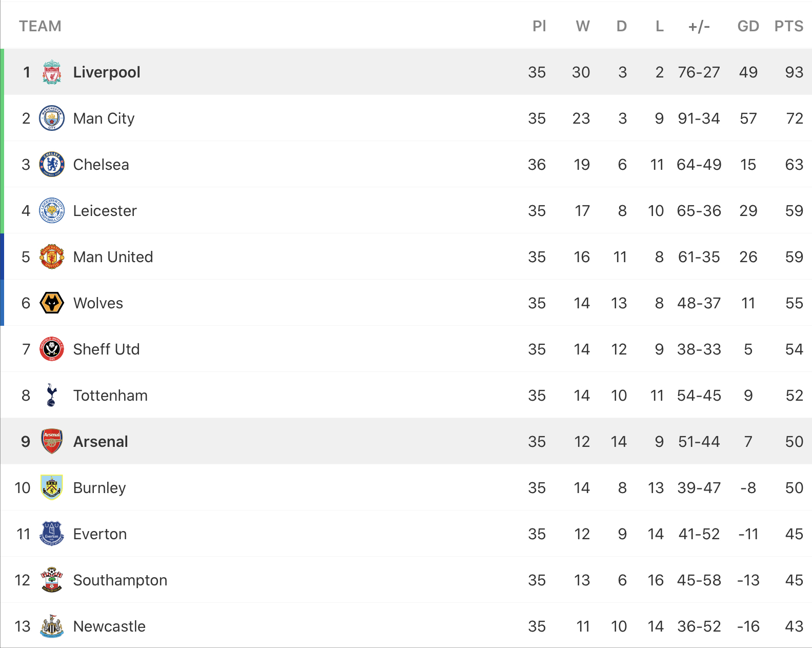Viewport: 812px width, 648px height.
Task: Click the Tottenham cockerel crest
Action: tap(51, 395)
